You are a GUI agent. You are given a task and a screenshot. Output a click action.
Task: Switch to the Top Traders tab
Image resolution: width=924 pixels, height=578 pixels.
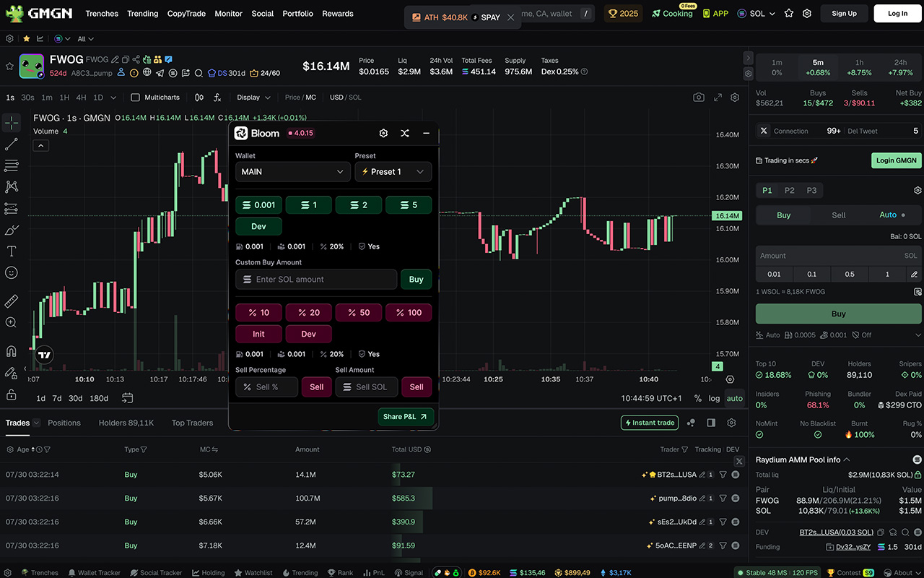pos(193,423)
